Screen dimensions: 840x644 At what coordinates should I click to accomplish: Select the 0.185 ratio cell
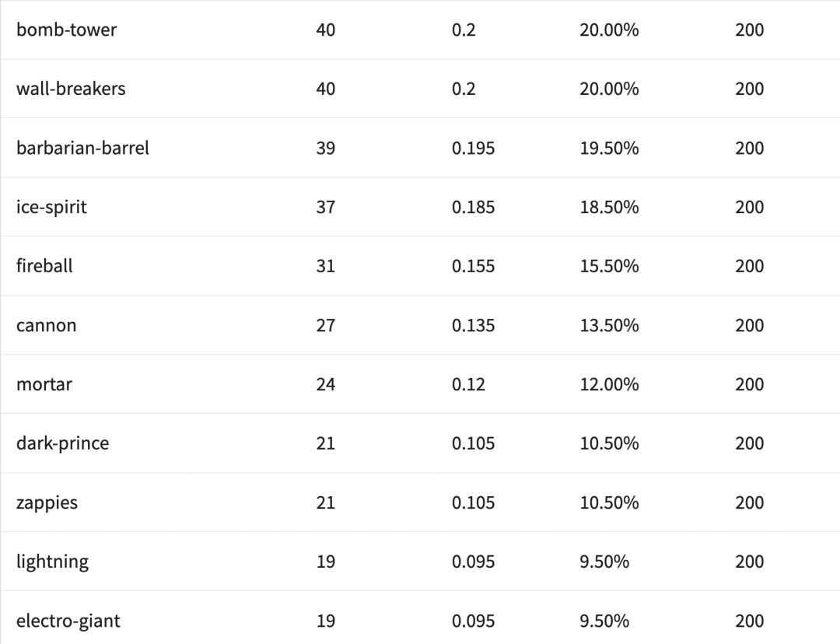[473, 207]
